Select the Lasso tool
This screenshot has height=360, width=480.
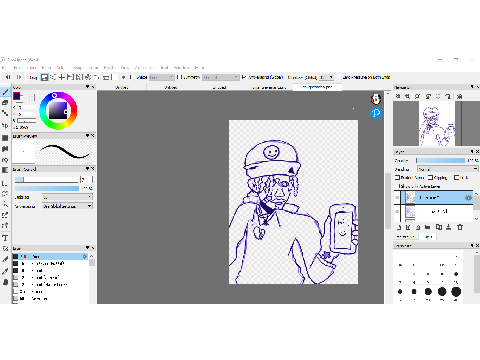[5, 194]
